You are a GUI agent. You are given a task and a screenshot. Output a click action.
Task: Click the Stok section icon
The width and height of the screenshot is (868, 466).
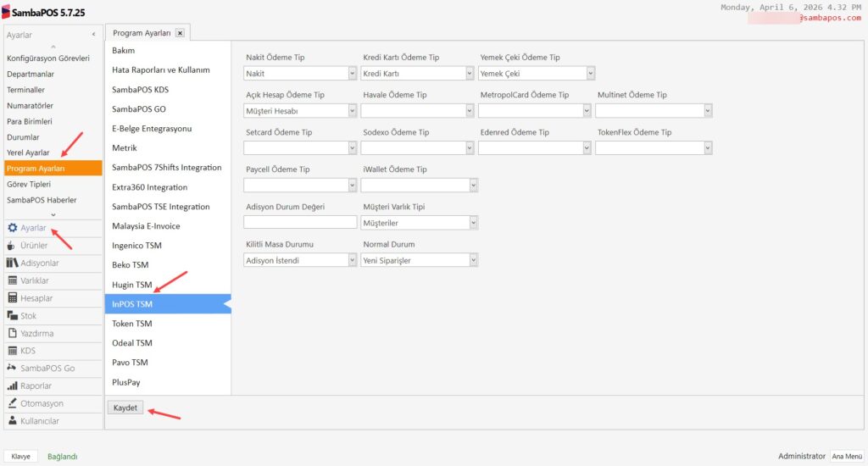tap(13, 316)
